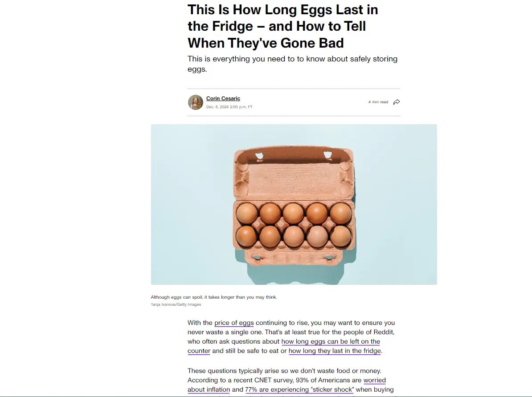Screen dimensions: 532x397
Task: Click the Dec. 5, 2024 publish date
Action: click(x=229, y=107)
